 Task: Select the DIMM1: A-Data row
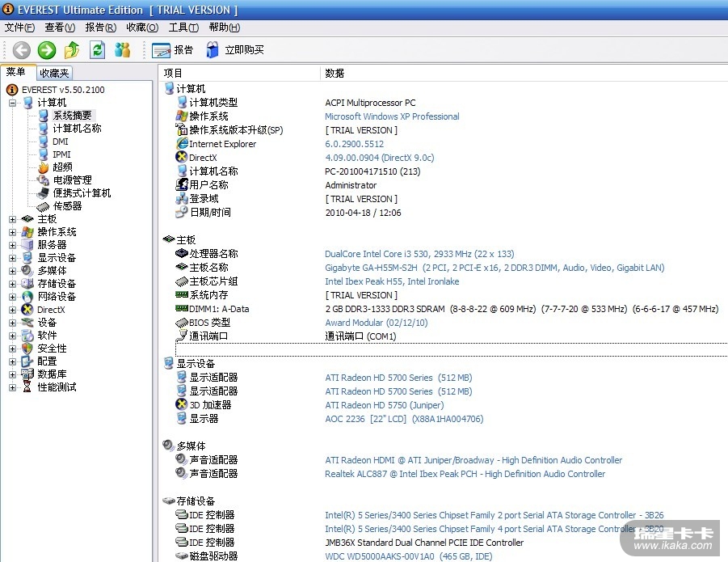pyautogui.click(x=451, y=309)
